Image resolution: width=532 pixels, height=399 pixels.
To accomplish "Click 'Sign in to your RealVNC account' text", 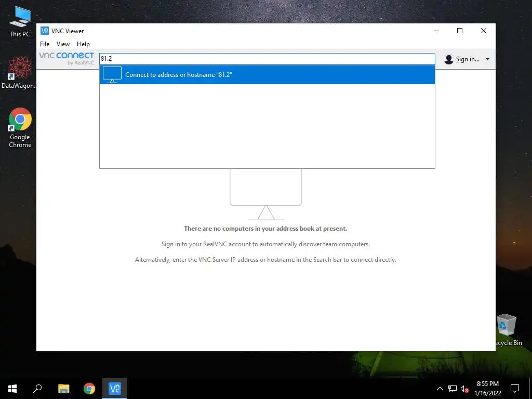I will (x=265, y=244).
